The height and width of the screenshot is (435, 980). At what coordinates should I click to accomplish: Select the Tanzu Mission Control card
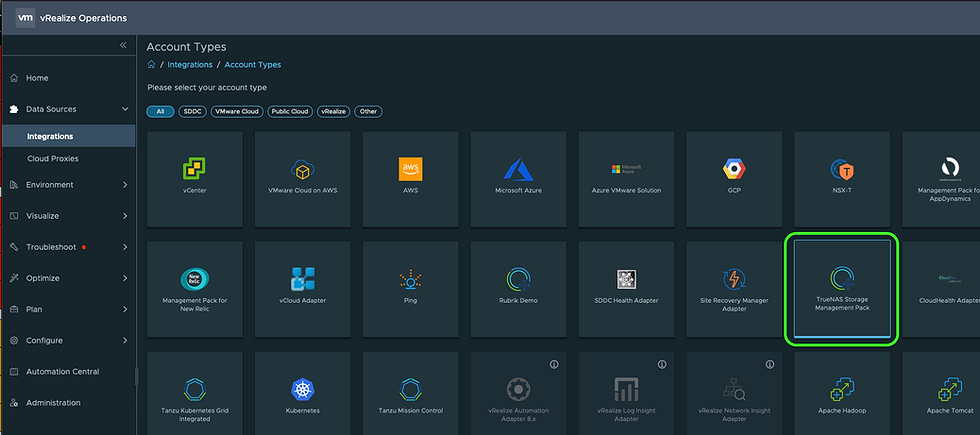pos(411,393)
